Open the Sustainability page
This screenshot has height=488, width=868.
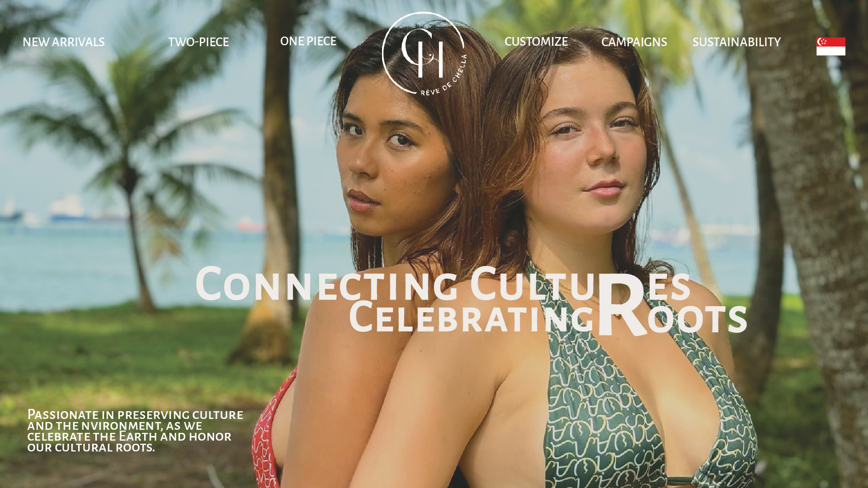736,42
